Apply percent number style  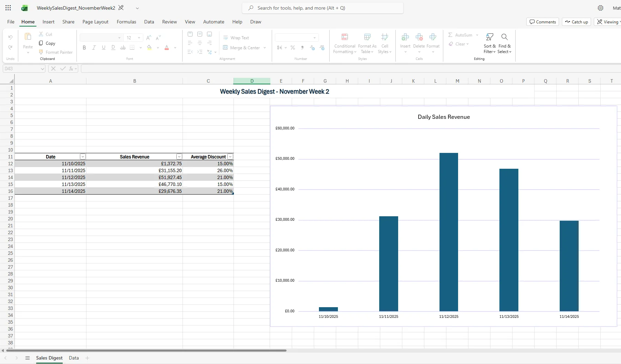click(292, 48)
